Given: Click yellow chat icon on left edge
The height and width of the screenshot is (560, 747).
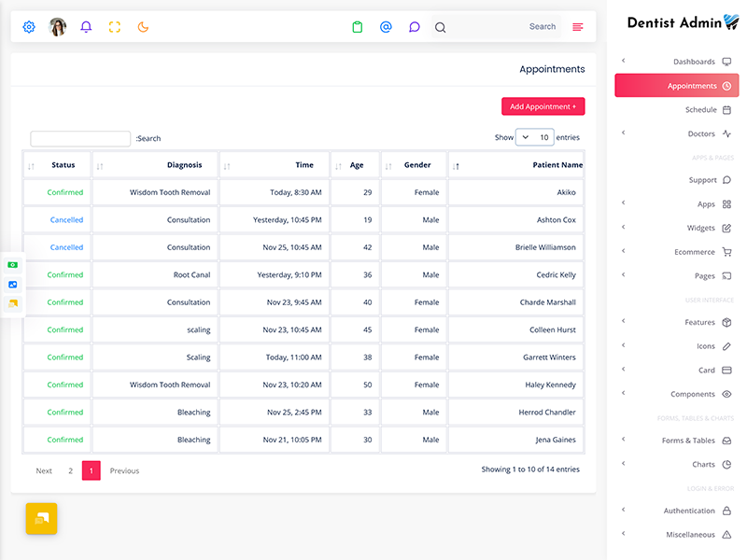Looking at the screenshot, I should [13, 303].
